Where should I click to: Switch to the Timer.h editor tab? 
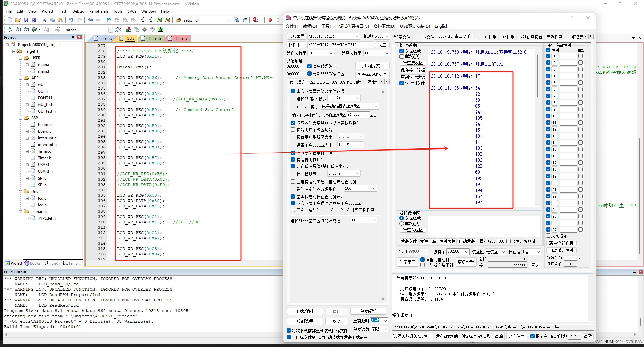click(x=154, y=38)
